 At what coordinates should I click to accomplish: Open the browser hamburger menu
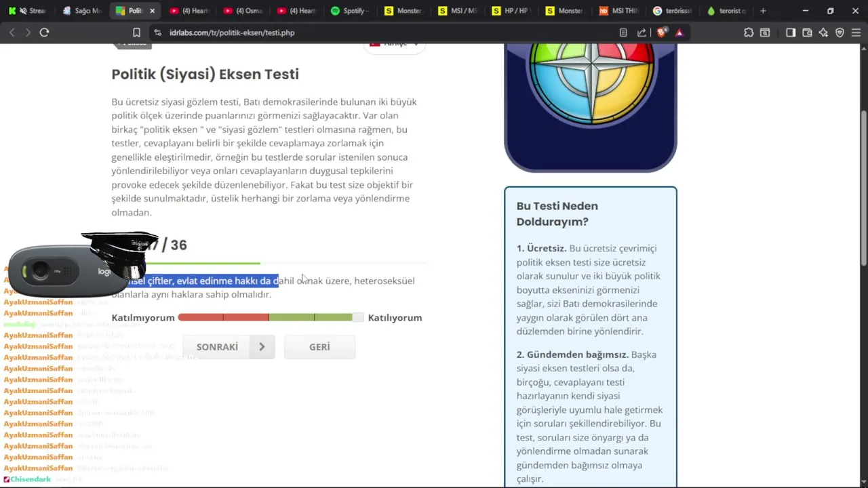(x=856, y=33)
